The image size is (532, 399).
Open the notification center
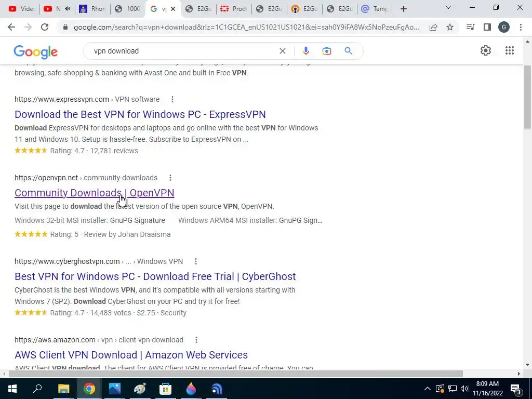pos(516,389)
